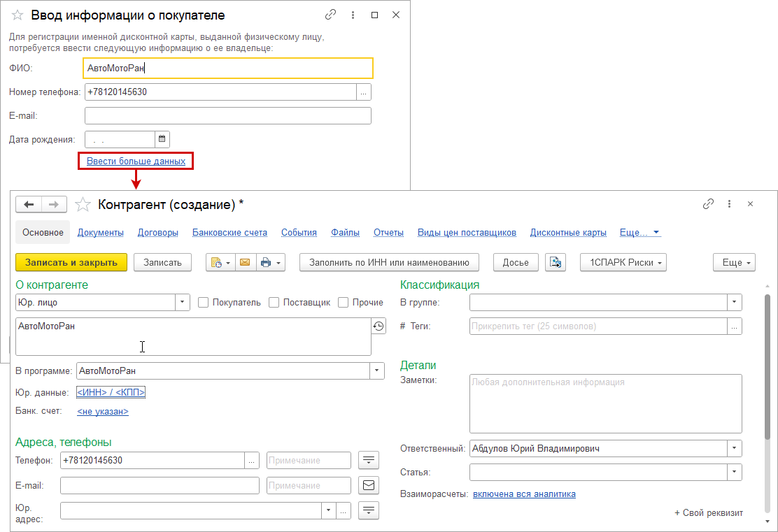The height and width of the screenshot is (532, 778).
Task: Click the Ввести больше данных link
Action: [136, 161]
